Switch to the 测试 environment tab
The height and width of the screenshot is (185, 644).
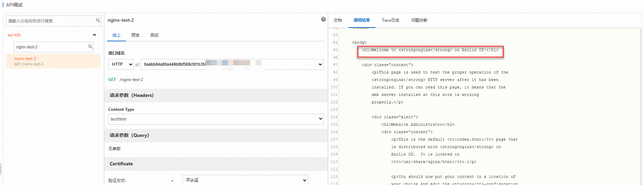point(154,35)
